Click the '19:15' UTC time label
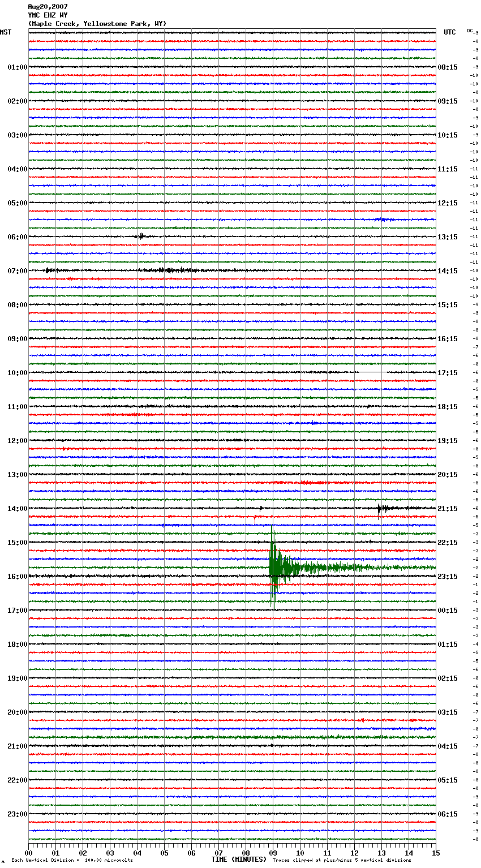The height and width of the screenshot is (868, 481). click(x=448, y=441)
